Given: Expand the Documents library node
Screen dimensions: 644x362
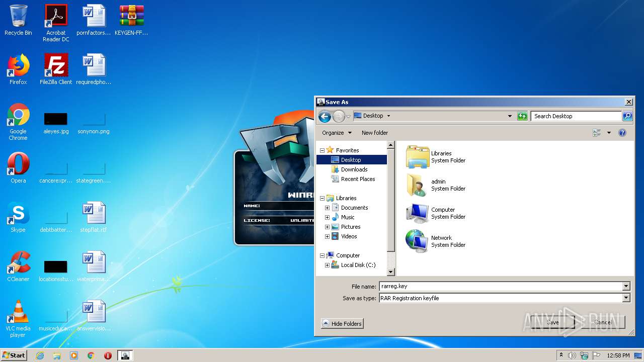Looking at the screenshot, I should tap(327, 208).
